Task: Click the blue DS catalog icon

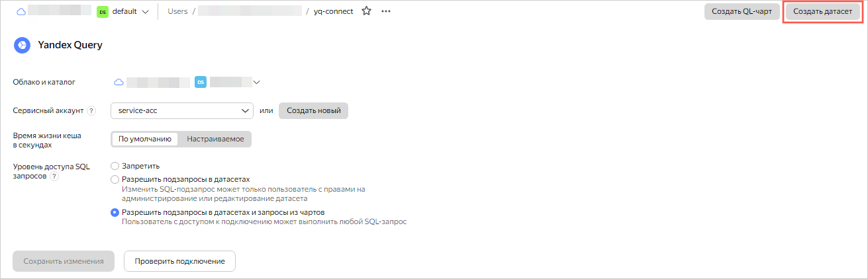Action: (201, 82)
